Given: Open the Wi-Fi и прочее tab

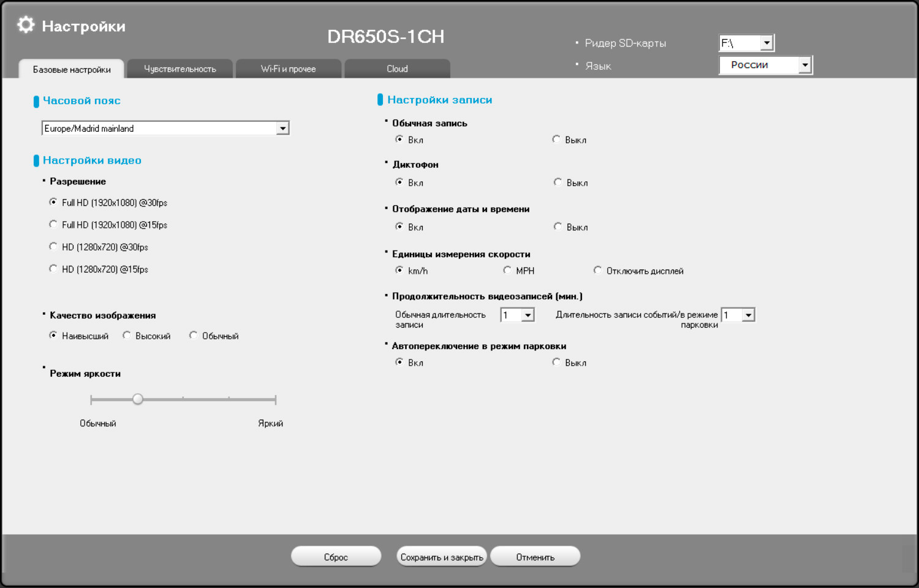Looking at the screenshot, I should pos(289,69).
